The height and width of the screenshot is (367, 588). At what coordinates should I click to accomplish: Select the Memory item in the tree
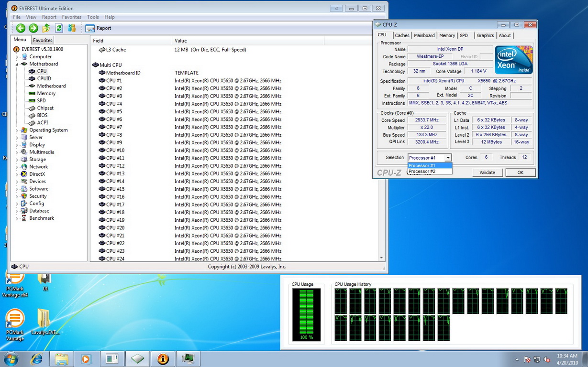(46, 93)
